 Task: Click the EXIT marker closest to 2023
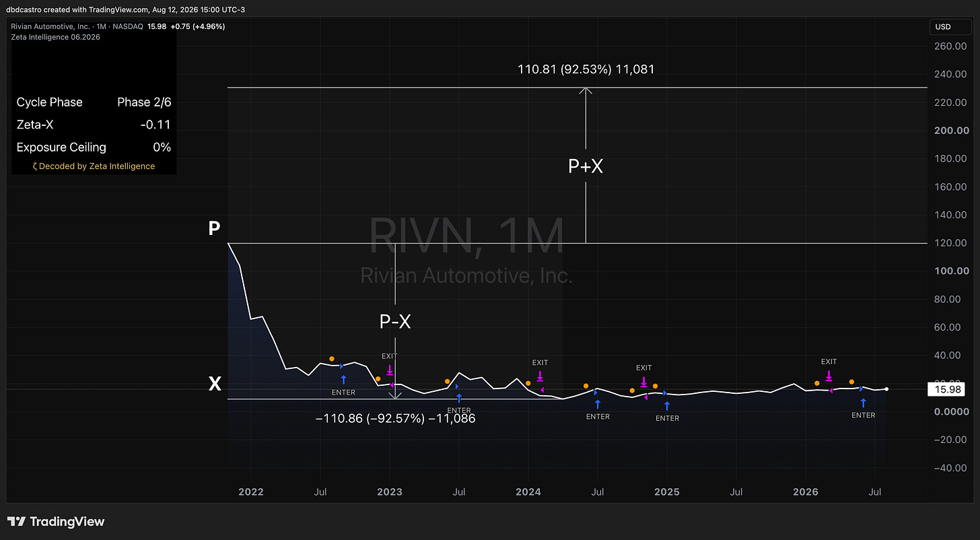(390, 363)
